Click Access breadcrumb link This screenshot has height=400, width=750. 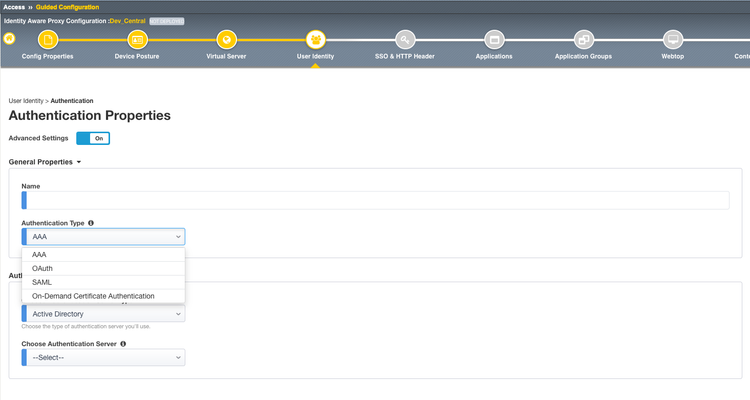[x=14, y=7]
